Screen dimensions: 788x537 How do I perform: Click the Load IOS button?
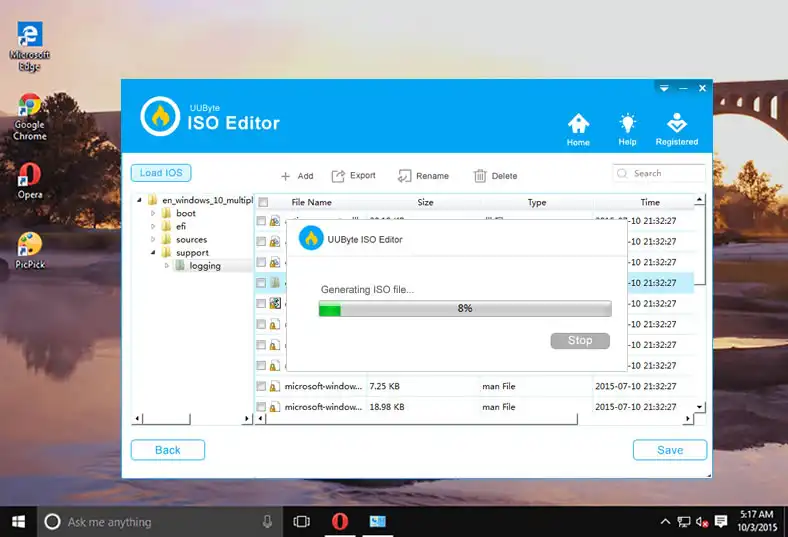[x=161, y=173]
